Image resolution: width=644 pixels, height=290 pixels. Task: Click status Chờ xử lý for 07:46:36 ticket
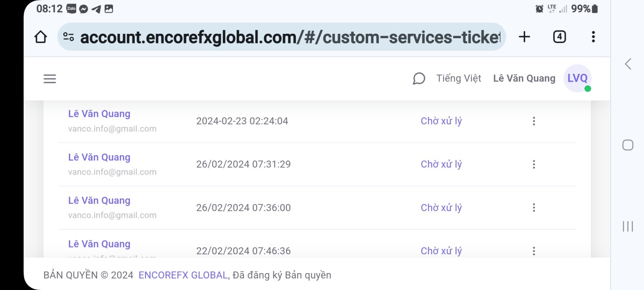(441, 251)
